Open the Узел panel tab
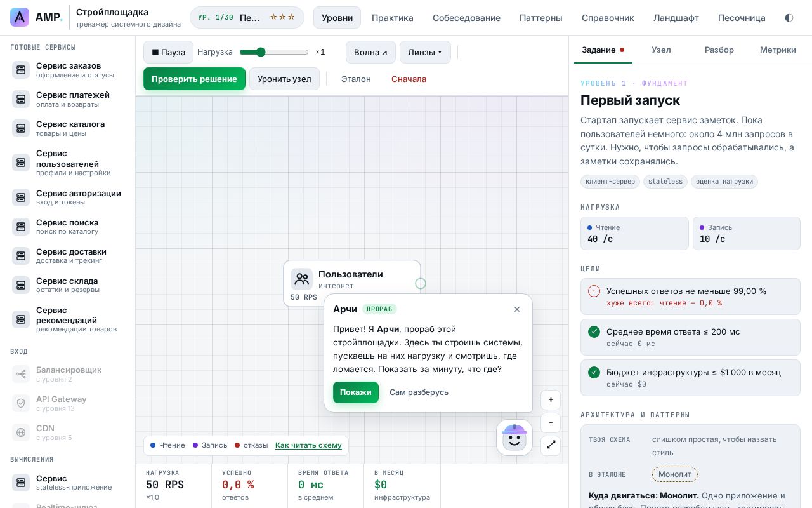This screenshot has height=508, width=812. coord(661,50)
